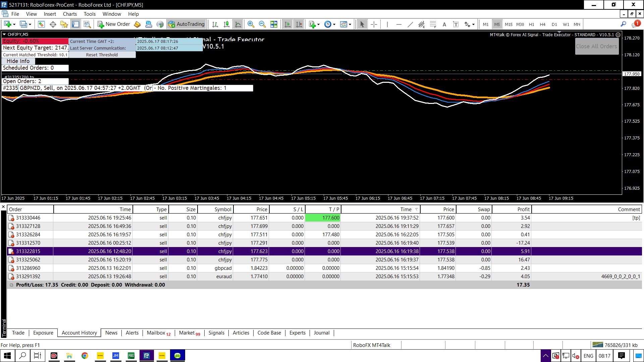Click the Zoom Out magnifier icon
644x362 pixels.
click(262, 24)
